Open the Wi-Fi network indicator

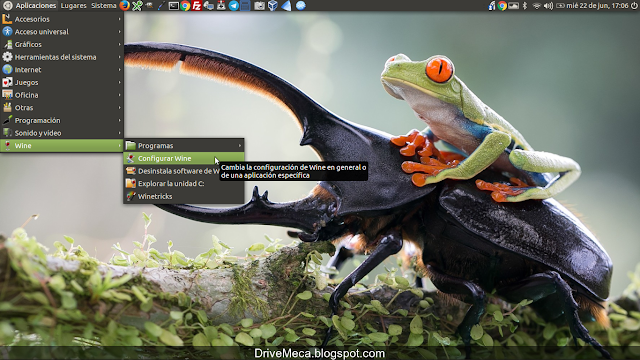pyautogui.click(x=537, y=6)
